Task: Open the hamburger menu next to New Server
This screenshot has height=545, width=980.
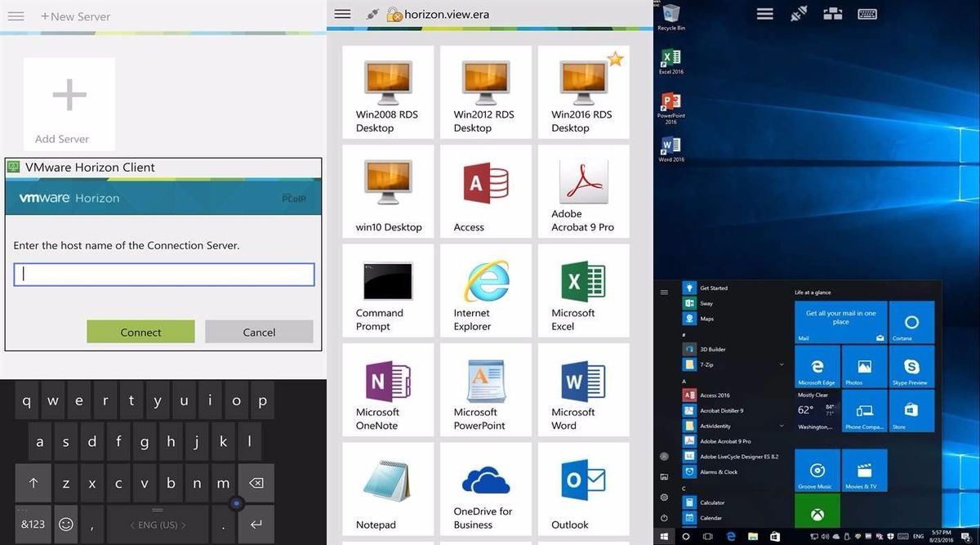Action: (16, 16)
